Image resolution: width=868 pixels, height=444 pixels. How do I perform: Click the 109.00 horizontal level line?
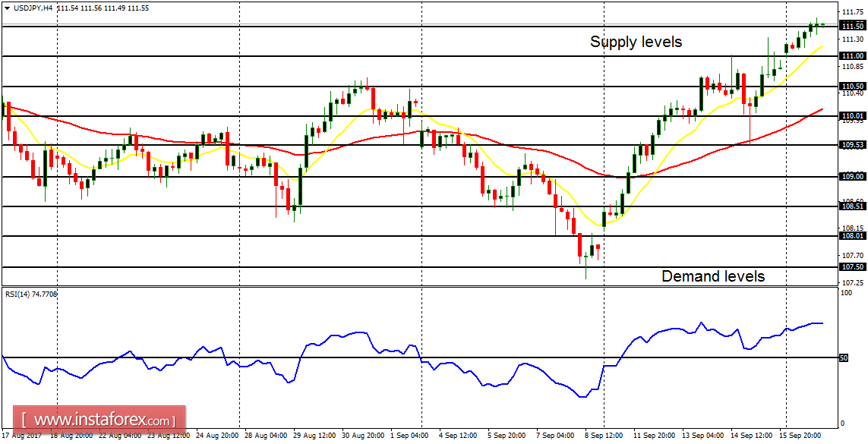(380, 178)
